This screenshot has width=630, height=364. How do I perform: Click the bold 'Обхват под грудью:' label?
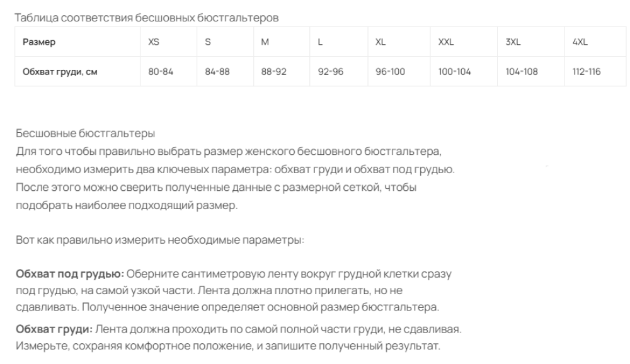coord(70,274)
